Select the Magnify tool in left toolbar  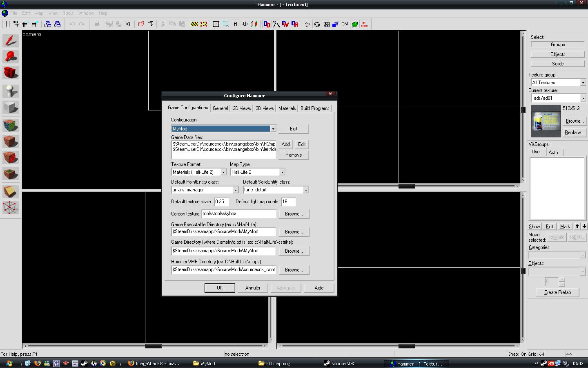click(11, 56)
